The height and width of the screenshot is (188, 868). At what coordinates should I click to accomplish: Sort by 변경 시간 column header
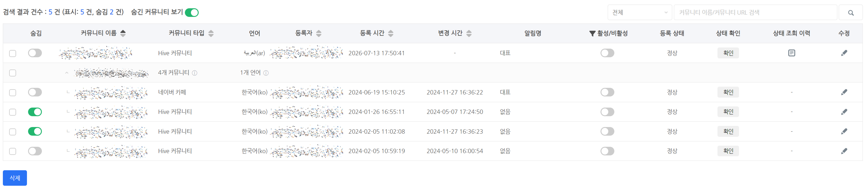coord(455,33)
